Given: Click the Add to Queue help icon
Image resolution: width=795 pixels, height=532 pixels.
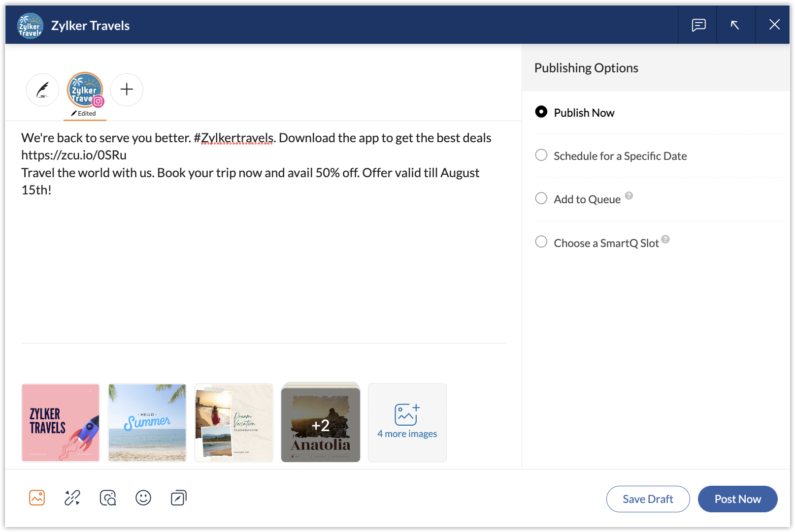Looking at the screenshot, I should coord(629,195).
